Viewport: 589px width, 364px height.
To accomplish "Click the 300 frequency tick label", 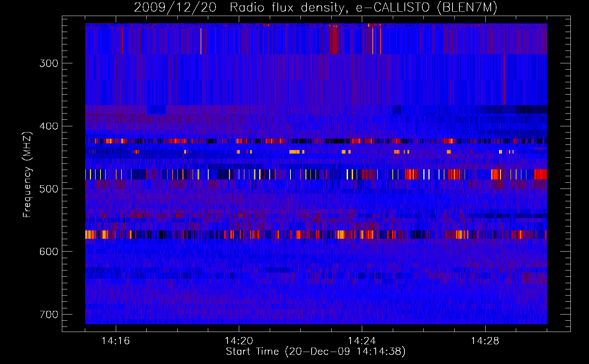I will pyautogui.click(x=49, y=63).
